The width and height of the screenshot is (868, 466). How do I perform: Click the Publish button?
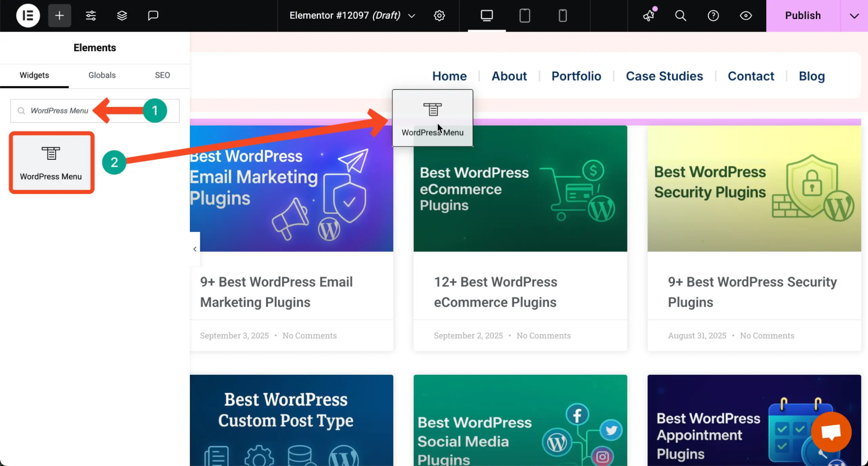tap(802, 15)
